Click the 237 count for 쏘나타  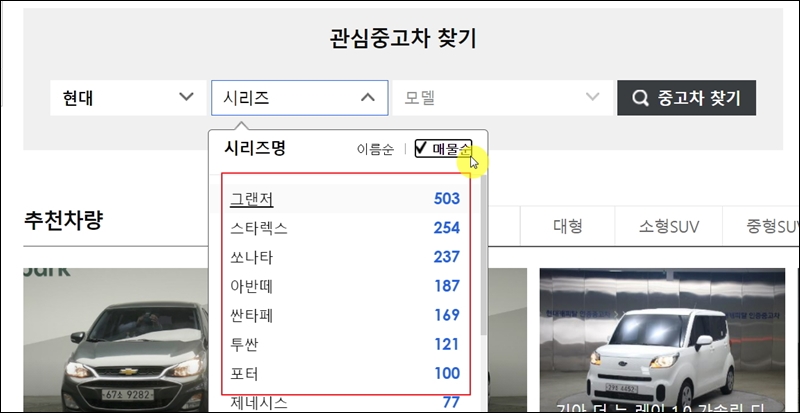[447, 257]
